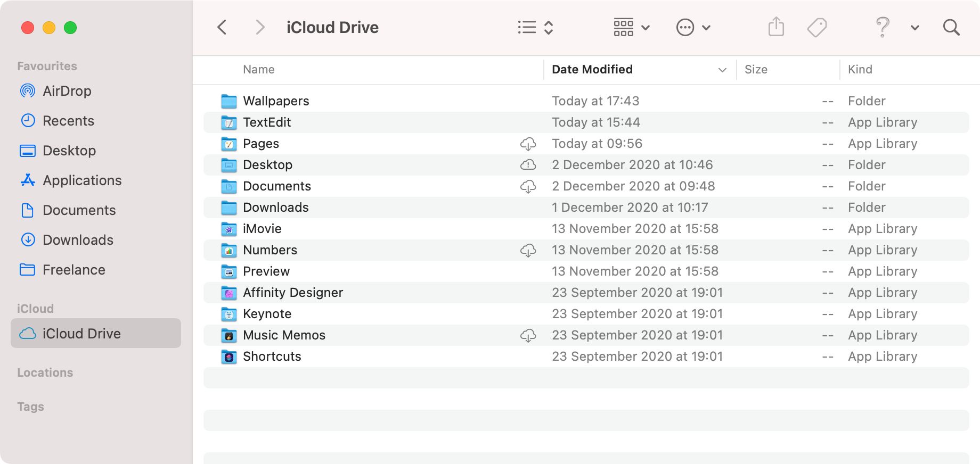This screenshot has height=464, width=980.
Task: Sort by the Date Modified column header
Action: 592,69
